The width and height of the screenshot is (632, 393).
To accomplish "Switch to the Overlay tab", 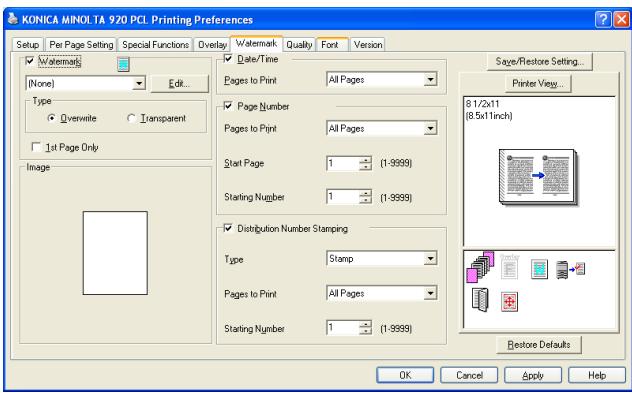I will coord(212,45).
